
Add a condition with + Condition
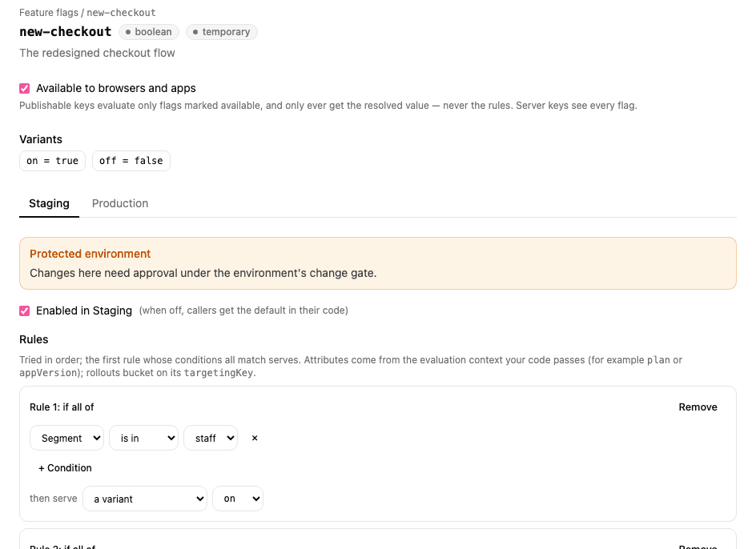[65, 468]
